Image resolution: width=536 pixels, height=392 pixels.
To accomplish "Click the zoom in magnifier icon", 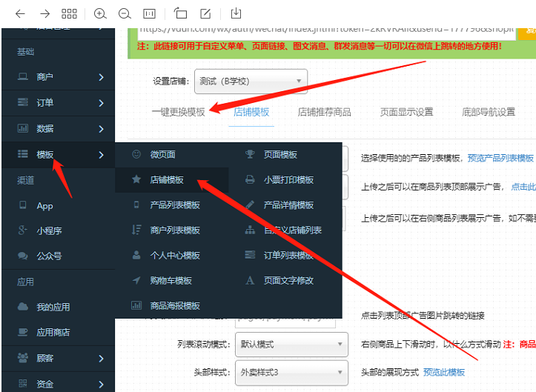I will point(100,13).
